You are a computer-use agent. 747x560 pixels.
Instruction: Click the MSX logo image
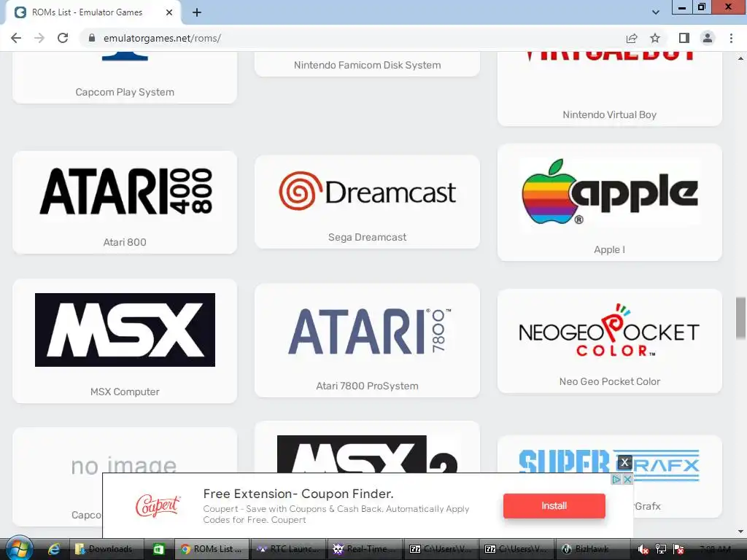[125, 330]
